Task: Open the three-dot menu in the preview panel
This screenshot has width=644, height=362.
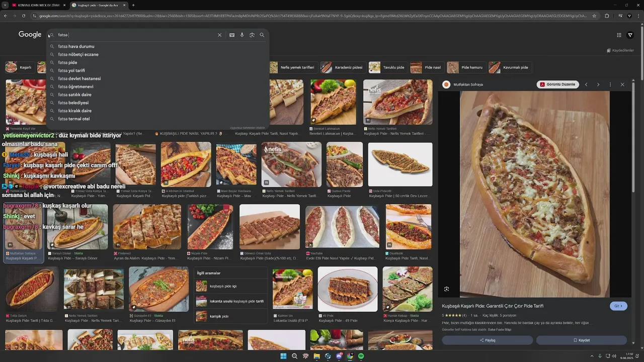Action: pyautogui.click(x=610, y=84)
